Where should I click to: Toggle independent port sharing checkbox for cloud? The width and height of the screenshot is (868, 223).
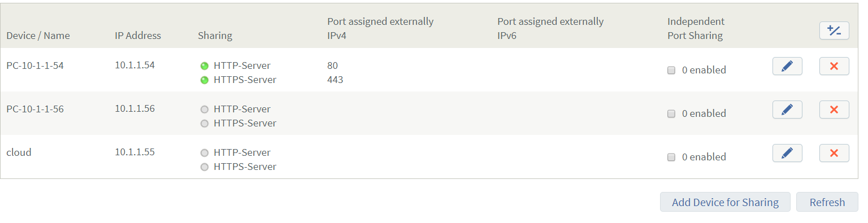(671, 158)
